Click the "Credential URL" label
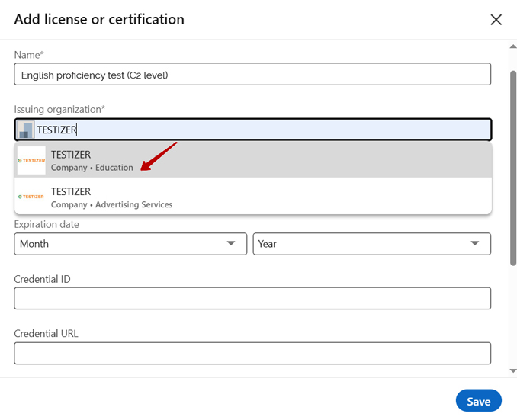Screen dimensions: 517x420 click(47, 333)
